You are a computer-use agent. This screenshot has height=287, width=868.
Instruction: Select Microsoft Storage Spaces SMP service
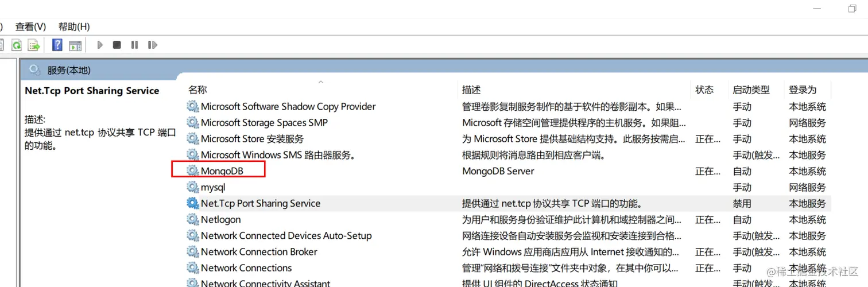coord(264,122)
